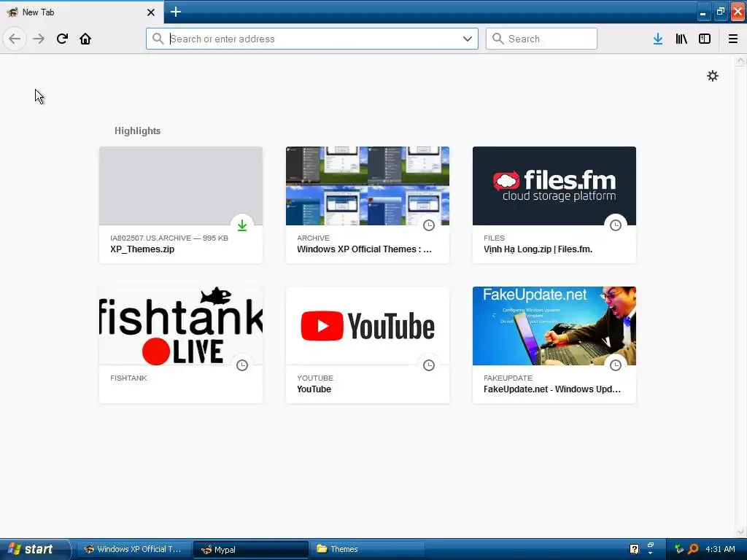Click the orange magnifier tray icon
Image resolution: width=747 pixels, height=560 pixels.
[693, 549]
